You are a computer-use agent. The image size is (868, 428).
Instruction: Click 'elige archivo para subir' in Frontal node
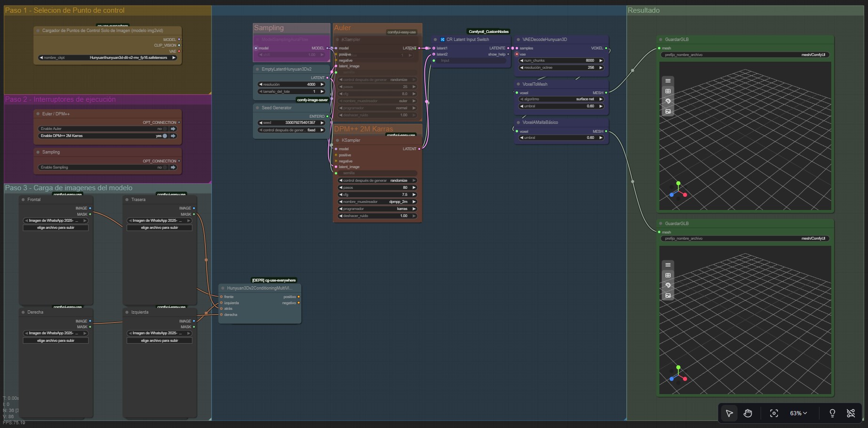[56, 228]
